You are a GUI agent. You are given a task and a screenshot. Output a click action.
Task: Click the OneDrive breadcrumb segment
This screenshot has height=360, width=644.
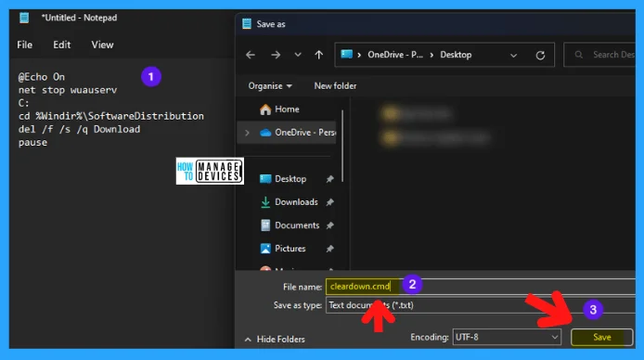395,55
